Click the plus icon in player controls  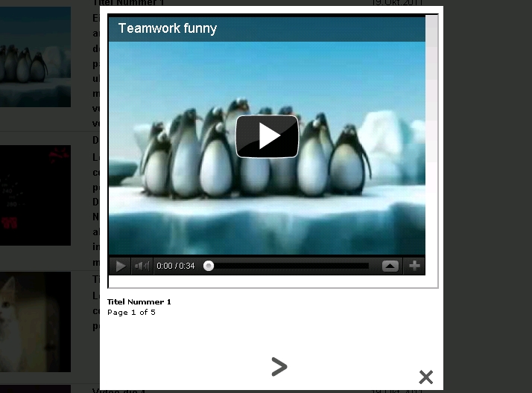414,266
